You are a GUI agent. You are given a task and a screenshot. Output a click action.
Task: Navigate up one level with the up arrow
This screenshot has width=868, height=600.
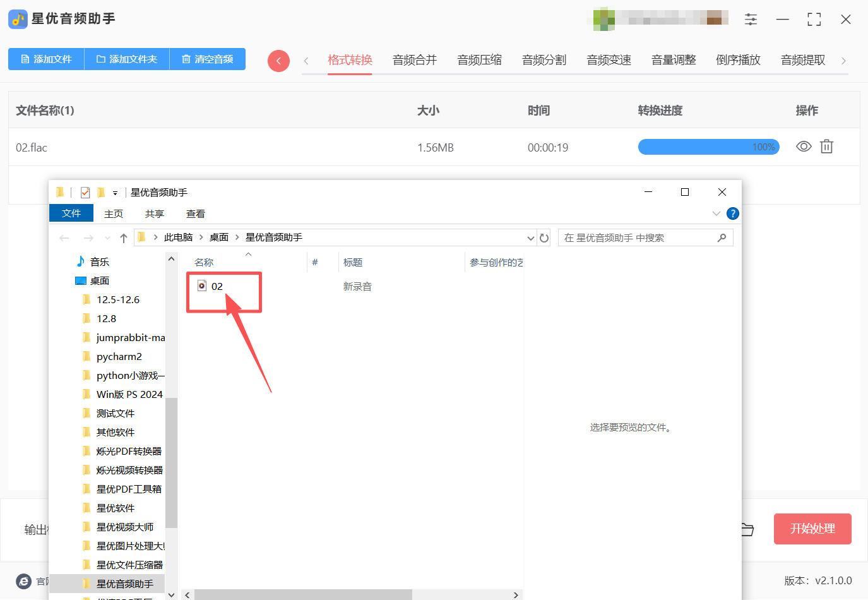point(124,238)
